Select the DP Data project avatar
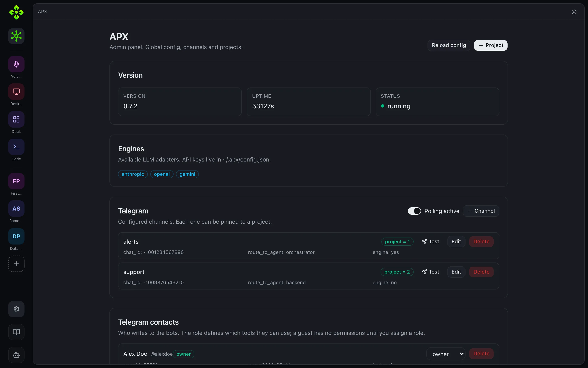This screenshot has height=368, width=588. click(16, 236)
